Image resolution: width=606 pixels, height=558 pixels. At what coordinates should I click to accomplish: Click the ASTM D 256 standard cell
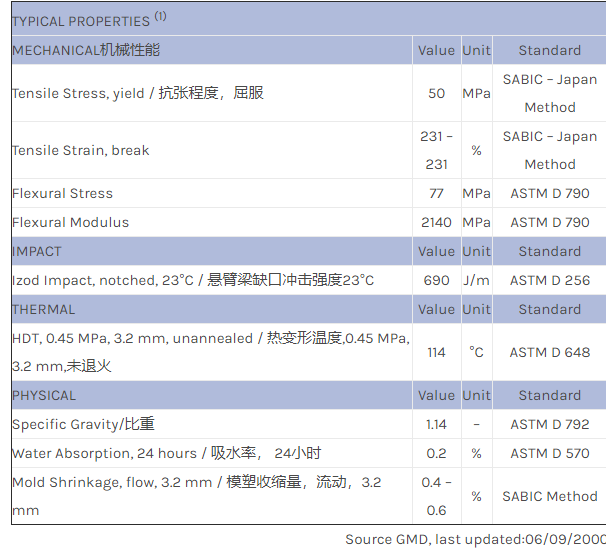coord(549,280)
